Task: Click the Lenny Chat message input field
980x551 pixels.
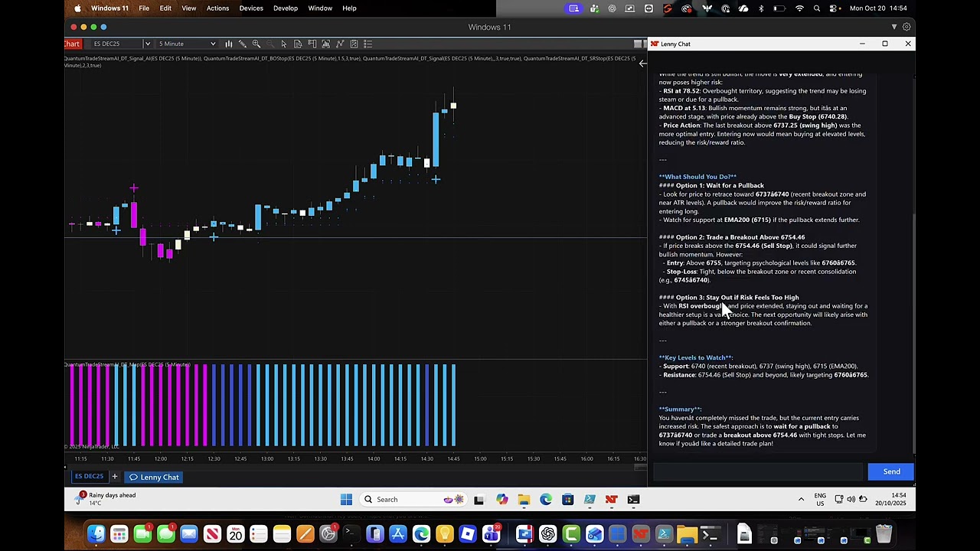Action: coord(758,471)
